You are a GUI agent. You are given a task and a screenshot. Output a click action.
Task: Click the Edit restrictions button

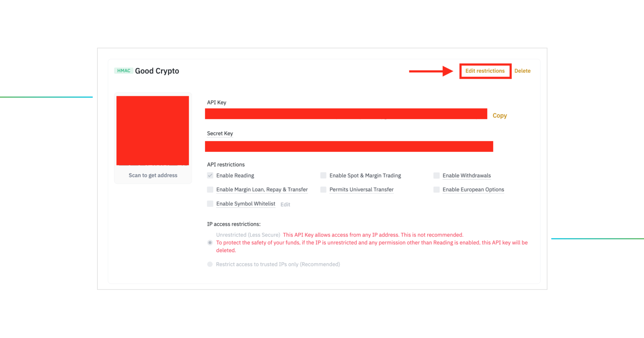tap(485, 71)
